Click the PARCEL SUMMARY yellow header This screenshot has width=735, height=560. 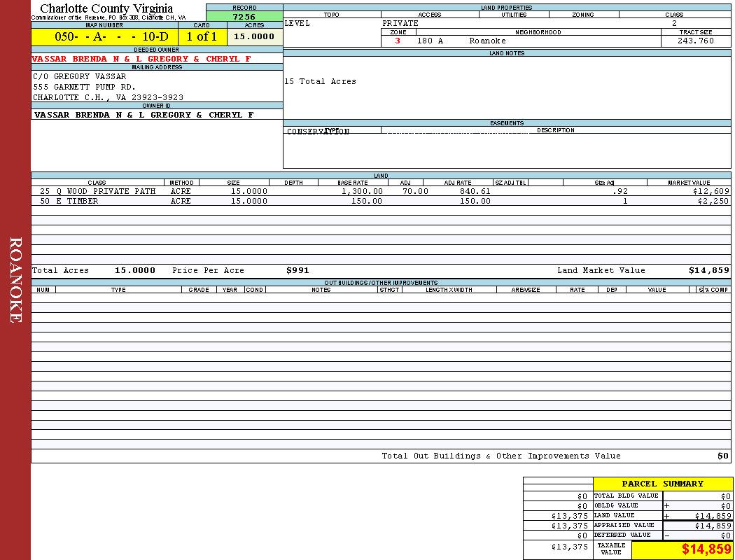click(x=662, y=484)
